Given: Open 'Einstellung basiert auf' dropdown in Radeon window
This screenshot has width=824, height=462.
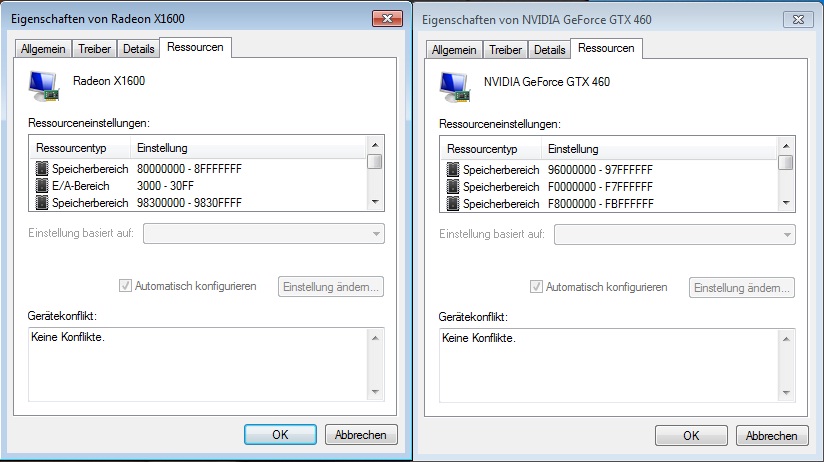Looking at the screenshot, I should pyautogui.click(x=264, y=234).
